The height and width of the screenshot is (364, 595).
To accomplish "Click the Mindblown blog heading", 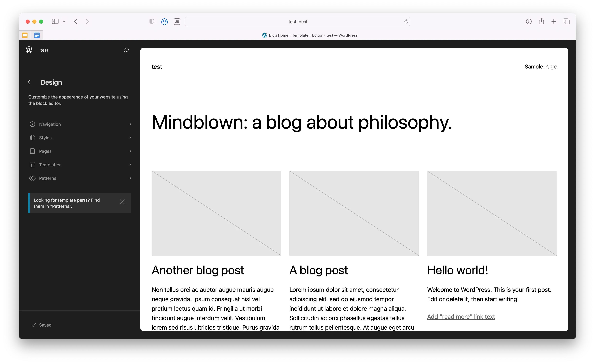I will 302,122.
